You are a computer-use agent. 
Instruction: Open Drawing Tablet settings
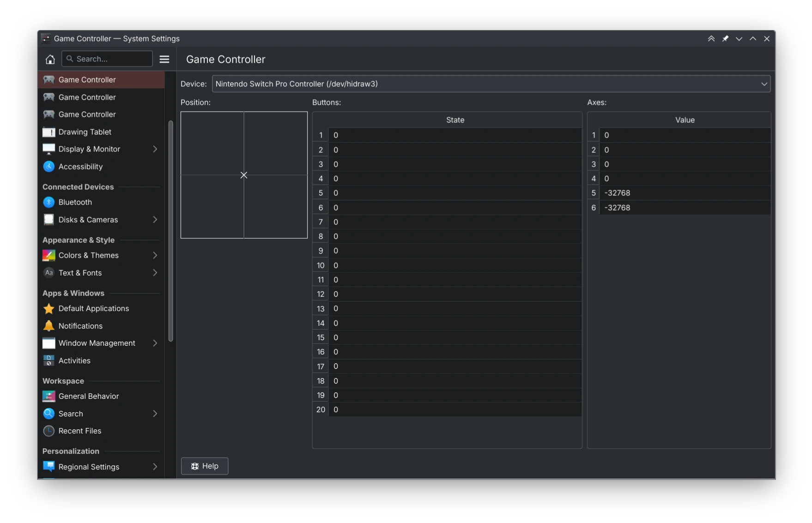[x=101, y=132]
